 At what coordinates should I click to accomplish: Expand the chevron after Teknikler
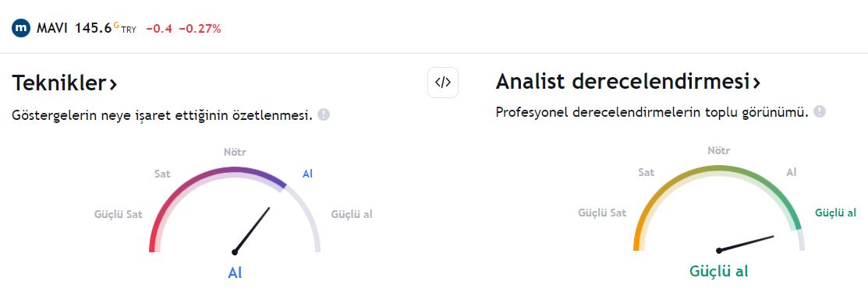(113, 85)
